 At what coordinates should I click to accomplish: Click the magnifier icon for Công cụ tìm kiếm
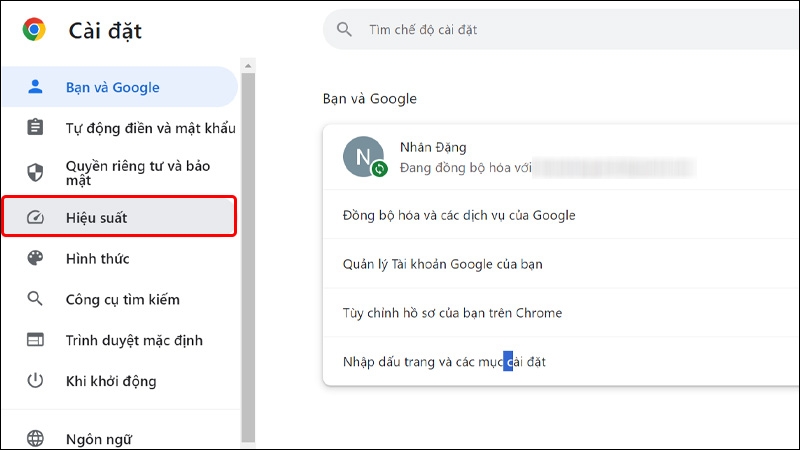(x=35, y=299)
